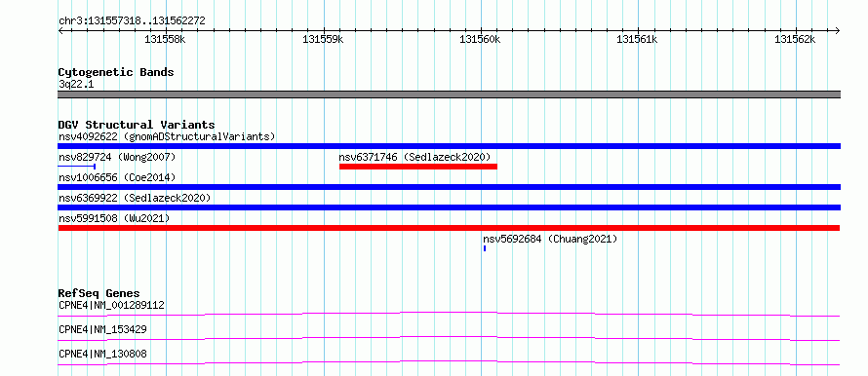Screen dimensions: 868x376
Task: Click the CPNE4|NM_153429 transcript label
Action: 102,329
